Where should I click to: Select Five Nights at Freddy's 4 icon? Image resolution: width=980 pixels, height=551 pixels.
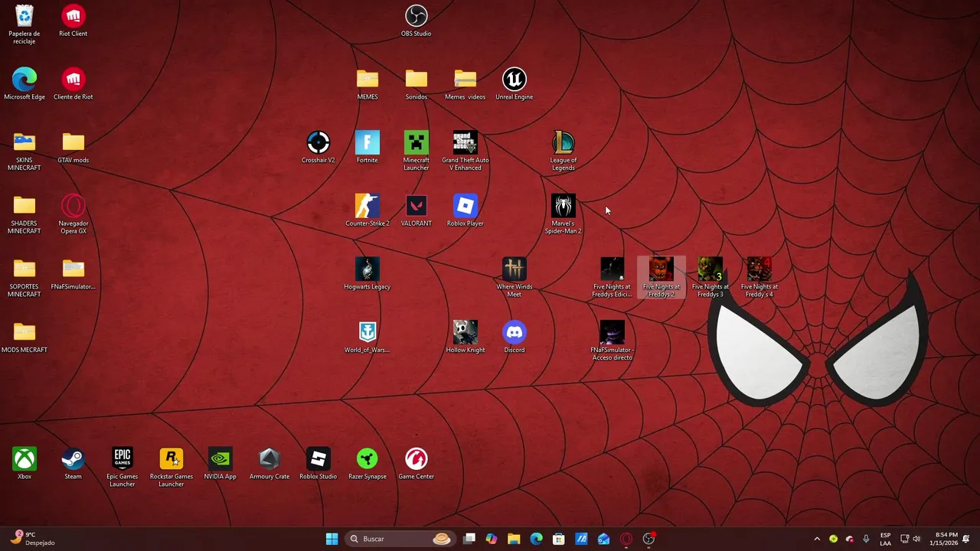(x=759, y=279)
